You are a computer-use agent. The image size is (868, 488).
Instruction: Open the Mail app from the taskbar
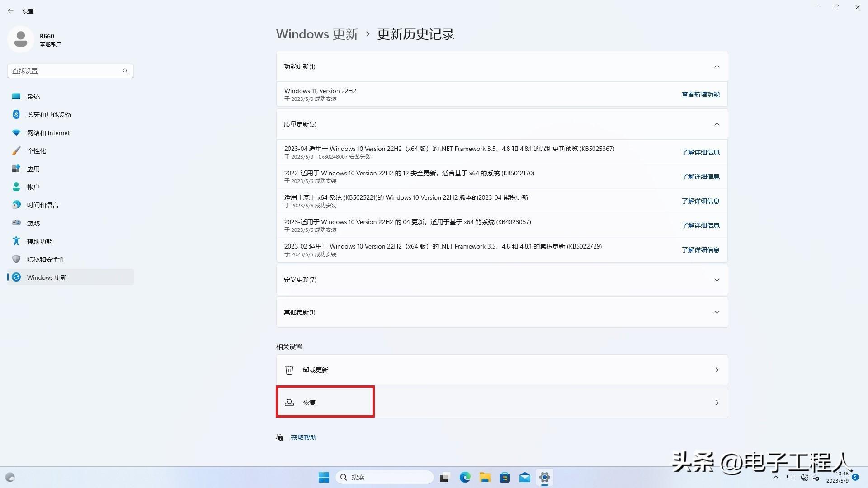coord(524,477)
